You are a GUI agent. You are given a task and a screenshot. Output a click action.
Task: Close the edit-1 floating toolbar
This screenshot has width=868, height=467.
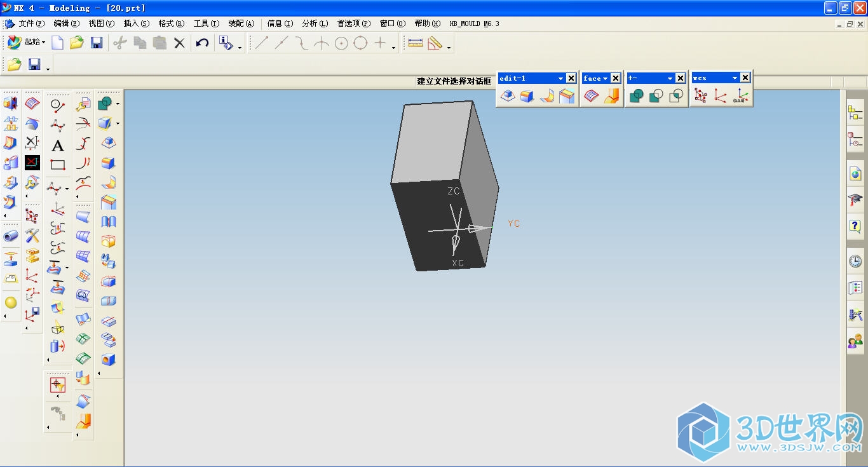(571, 78)
